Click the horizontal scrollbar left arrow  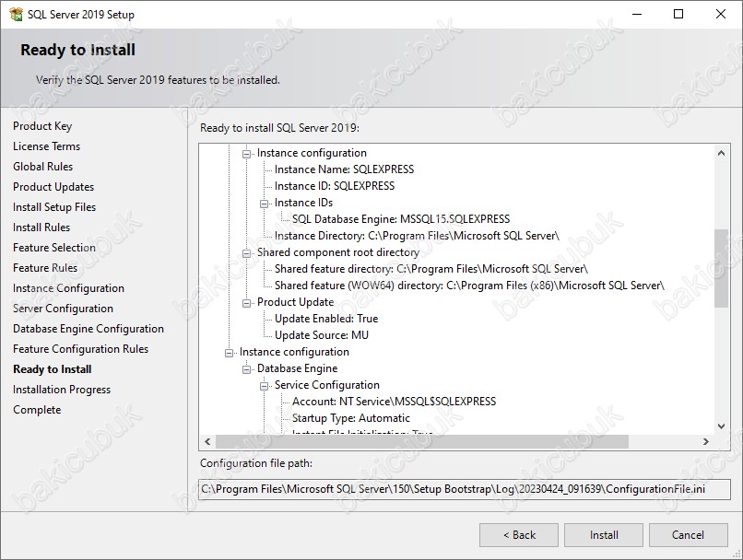click(x=207, y=441)
